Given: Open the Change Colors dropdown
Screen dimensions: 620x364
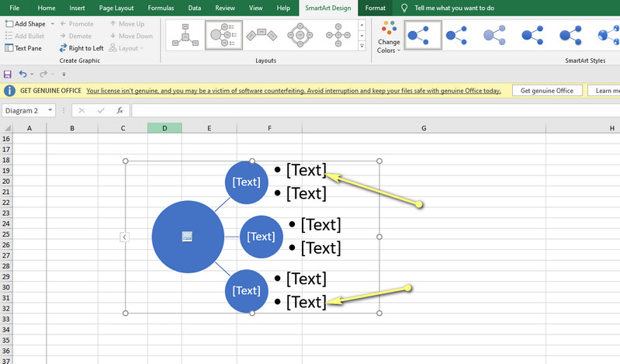Looking at the screenshot, I should [389, 37].
